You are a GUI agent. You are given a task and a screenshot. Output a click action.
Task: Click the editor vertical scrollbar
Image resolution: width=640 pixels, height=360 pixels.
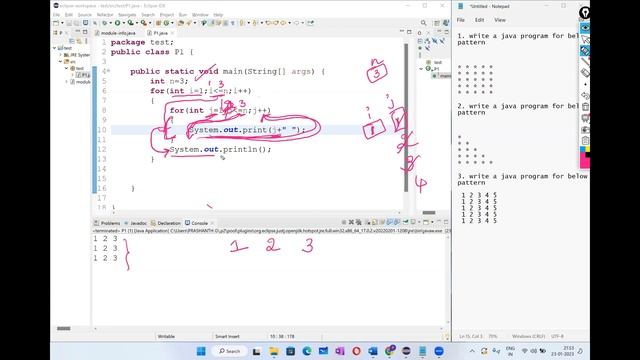coord(406,118)
